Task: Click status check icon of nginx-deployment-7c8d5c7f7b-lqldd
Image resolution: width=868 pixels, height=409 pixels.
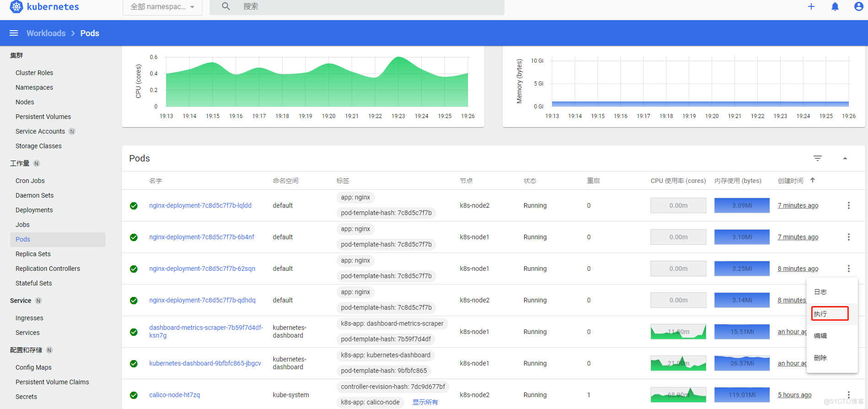Action: [x=134, y=206]
